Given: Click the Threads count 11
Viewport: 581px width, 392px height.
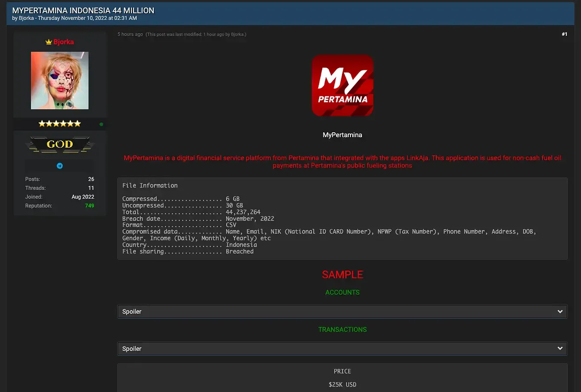Looking at the screenshot, I should (91, 188).
